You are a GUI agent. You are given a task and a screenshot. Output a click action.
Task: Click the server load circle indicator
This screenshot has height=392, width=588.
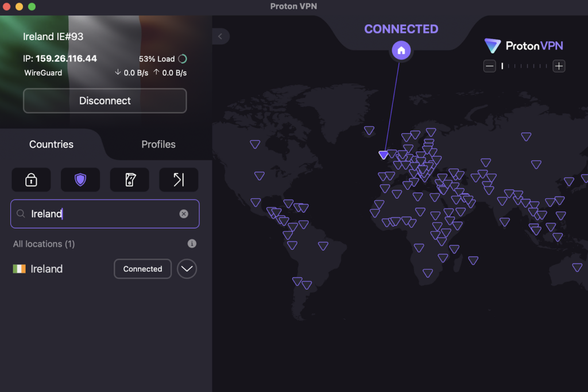pyautogui.click(x=183, y=59)
